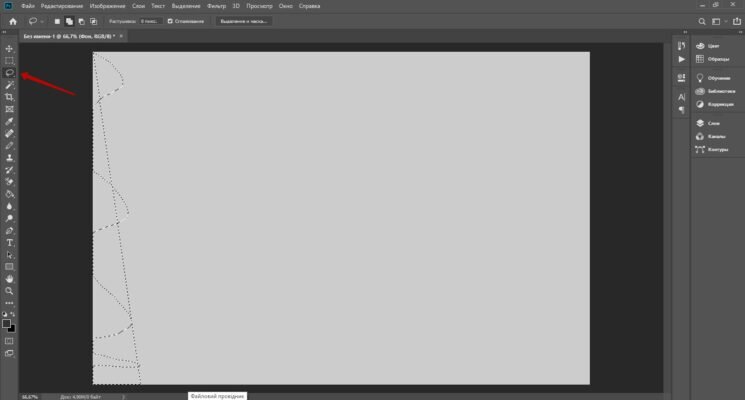Open the Слои layers panel
This screenshot has height=400, width=745.
click(x=708, y=124)
